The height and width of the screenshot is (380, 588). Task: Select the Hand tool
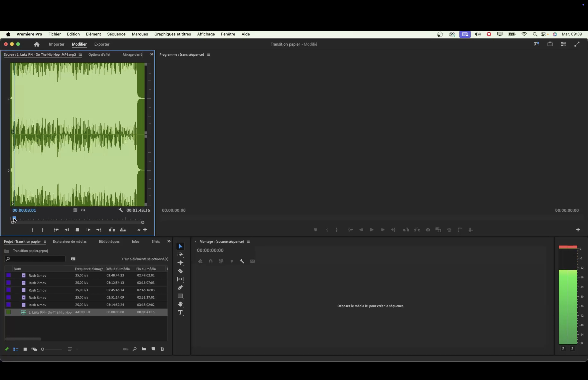(x=180, y=304)
